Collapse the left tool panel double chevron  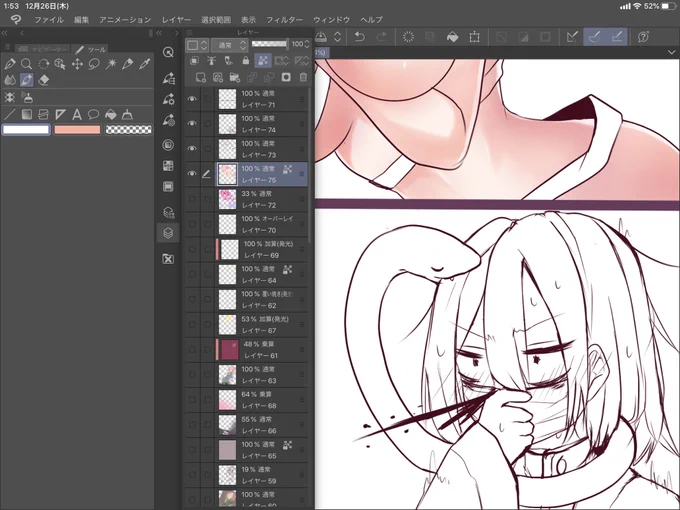point(4,33)
